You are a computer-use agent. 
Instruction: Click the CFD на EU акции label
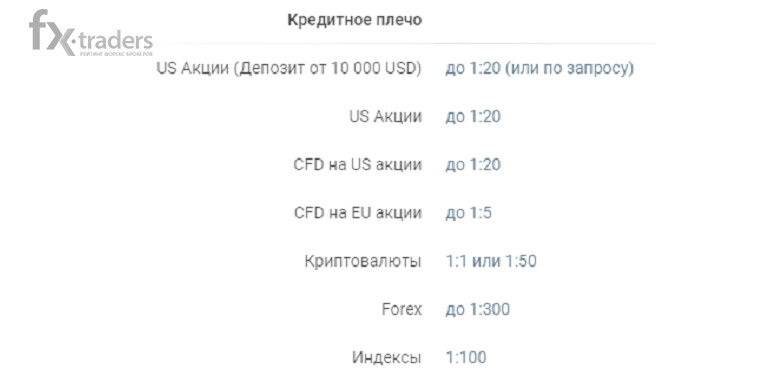coord(358,213)
